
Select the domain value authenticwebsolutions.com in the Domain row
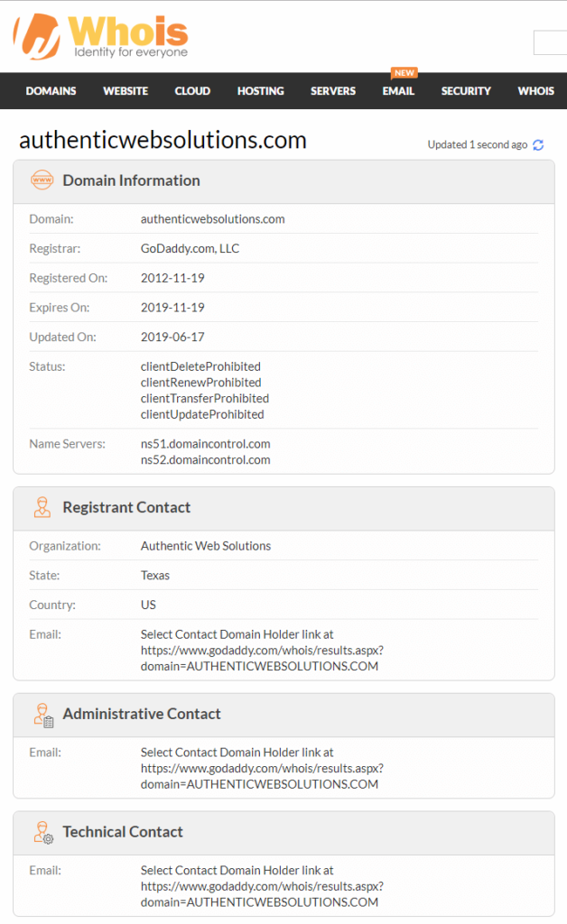[213, 219]
